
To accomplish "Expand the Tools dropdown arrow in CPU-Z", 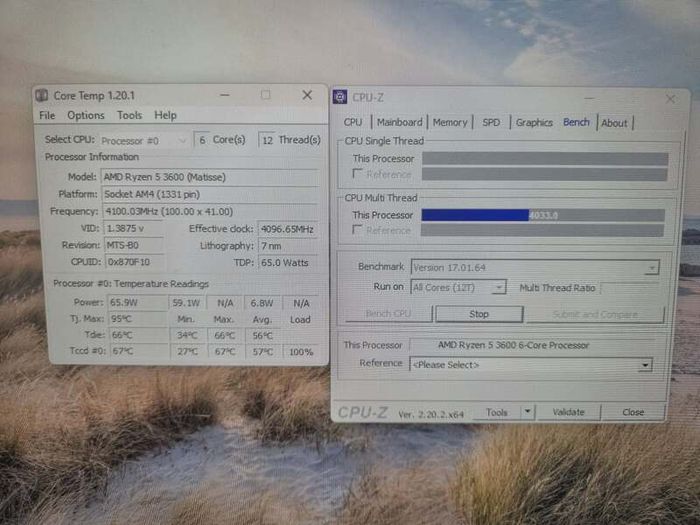I will pos(527,412).
